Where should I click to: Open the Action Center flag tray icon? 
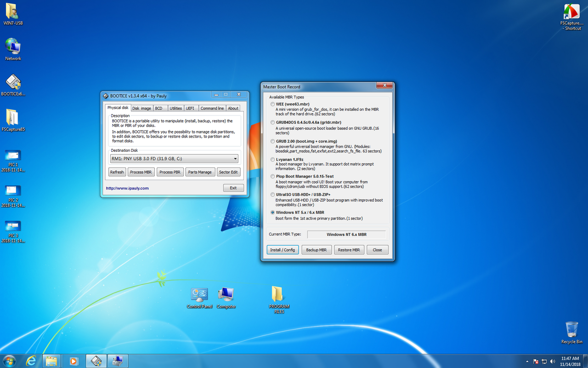click(x=536, y=361)
